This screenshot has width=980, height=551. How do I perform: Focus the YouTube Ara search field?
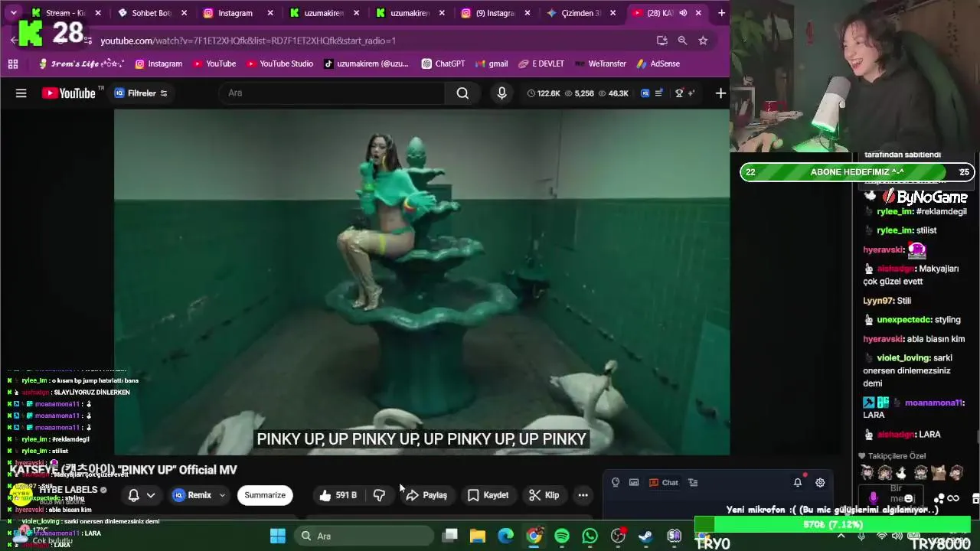[x=332, y=93]
